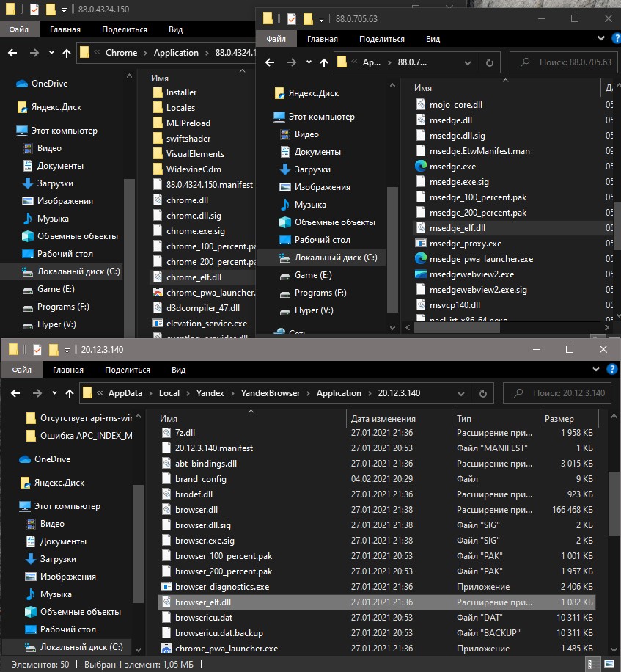Image resolution: width=621 pixels, height=672 pixels.
Task: Open Вид tab in the 88.0.705.63 window
Action: (x=433, y=39)
